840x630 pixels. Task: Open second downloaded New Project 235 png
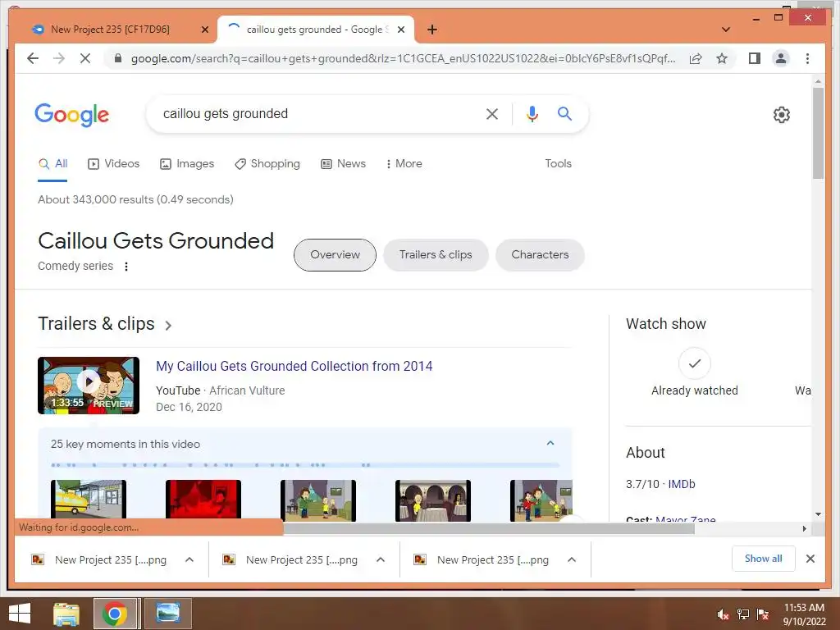point(292,559)
